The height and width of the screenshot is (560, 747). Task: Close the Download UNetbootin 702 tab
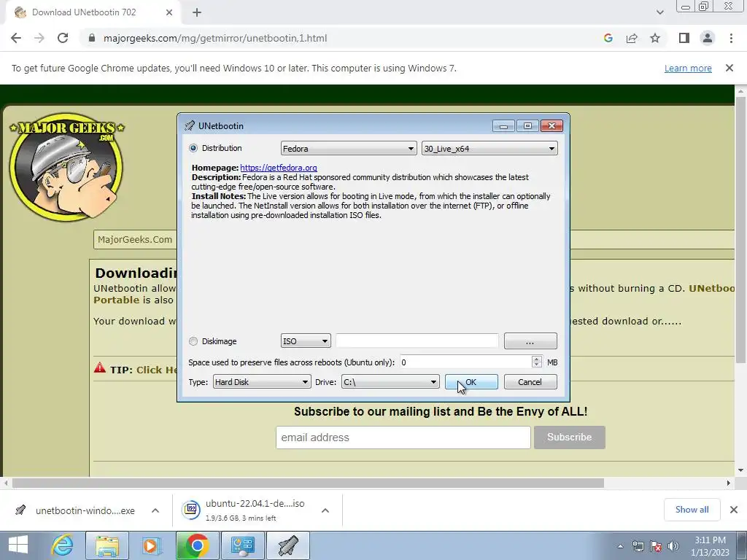pos(169,12)
